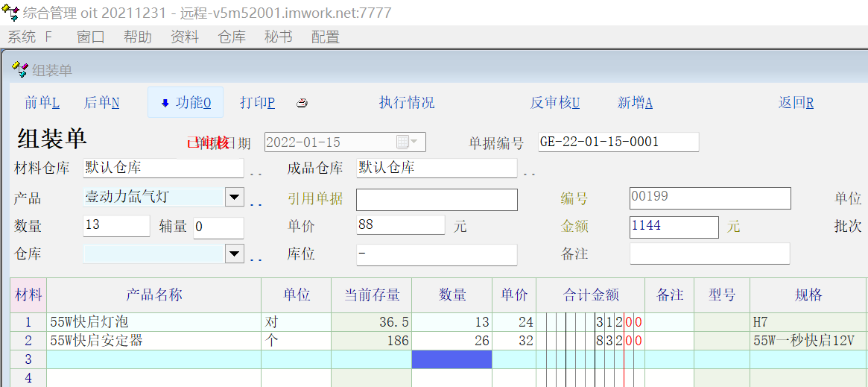Expand the 仓库 warehouse dropdown arrow
Image resolution: width=868 pixels, height=387 pixels.
234,254
